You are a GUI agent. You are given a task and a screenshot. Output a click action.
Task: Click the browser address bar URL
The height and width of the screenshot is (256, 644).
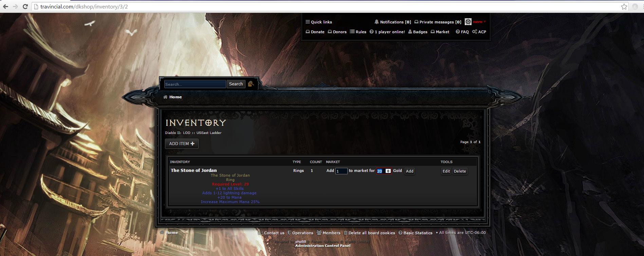(x=84, y=6)
